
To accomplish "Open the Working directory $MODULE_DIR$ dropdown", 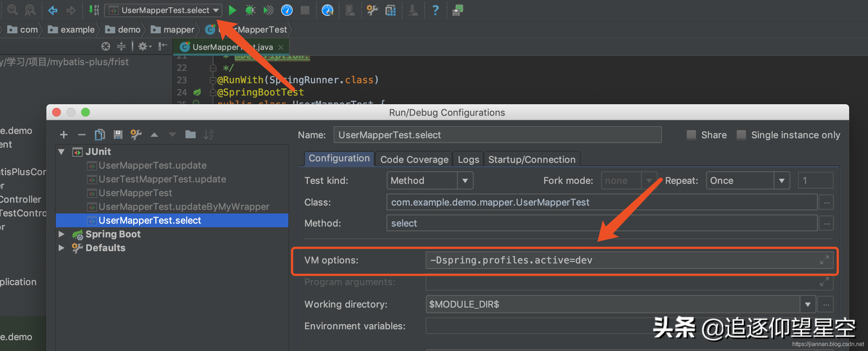I will tap(808, 304).
